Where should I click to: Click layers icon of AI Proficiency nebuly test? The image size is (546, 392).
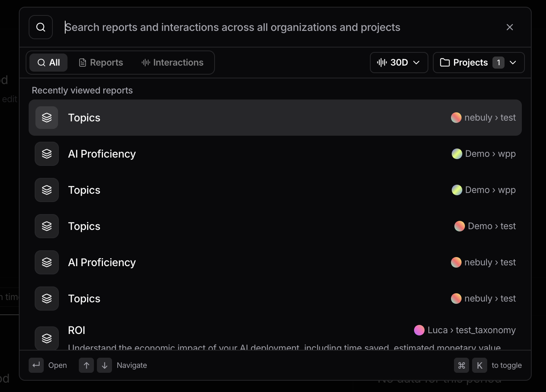pyautogui.click(x=47, y=262)
